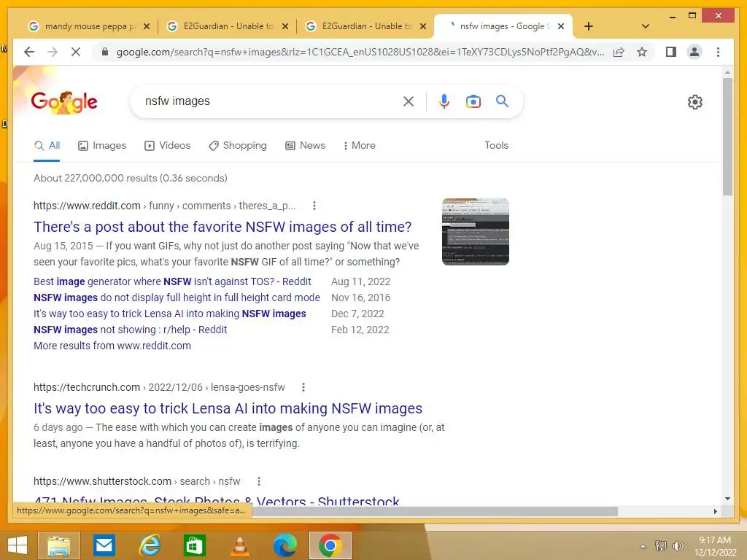Close the nsfw images tab

[561, 26]
